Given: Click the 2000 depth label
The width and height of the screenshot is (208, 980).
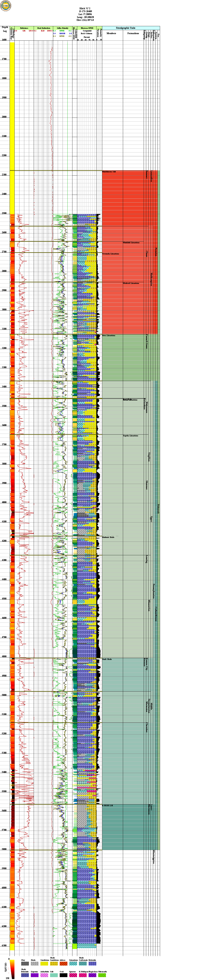Looking at the screenshot, I should coord(4,117).
